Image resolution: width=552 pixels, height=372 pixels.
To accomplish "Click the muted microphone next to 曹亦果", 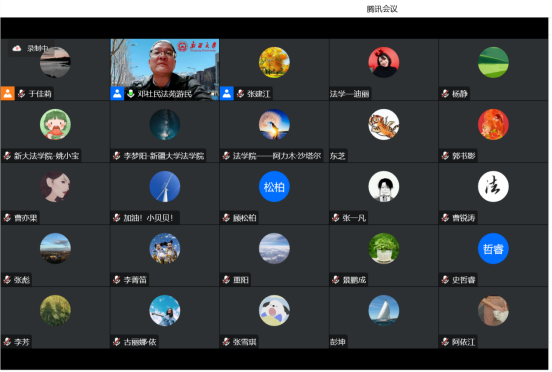I will pyautogui.click(x=7, y=218).
